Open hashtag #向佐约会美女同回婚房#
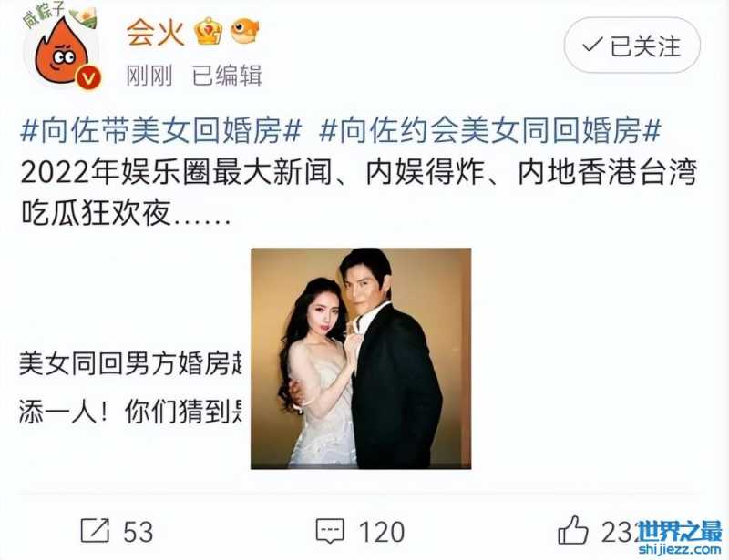The image size is (729, 560). [x=490, y=130]
